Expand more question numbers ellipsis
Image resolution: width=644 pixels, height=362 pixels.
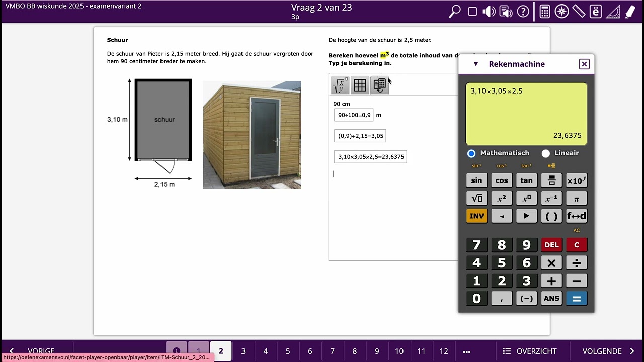[466, 351]
